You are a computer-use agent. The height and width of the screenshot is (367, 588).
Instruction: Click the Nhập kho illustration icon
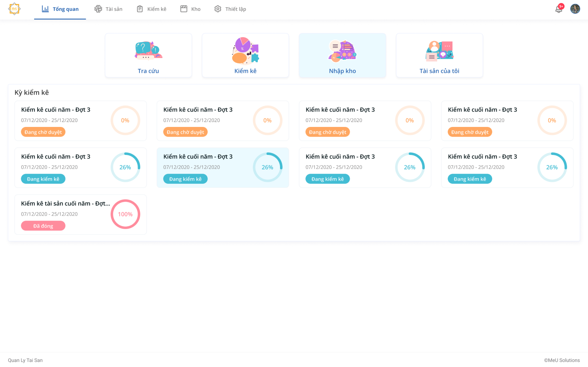click(x=342, y=51)
